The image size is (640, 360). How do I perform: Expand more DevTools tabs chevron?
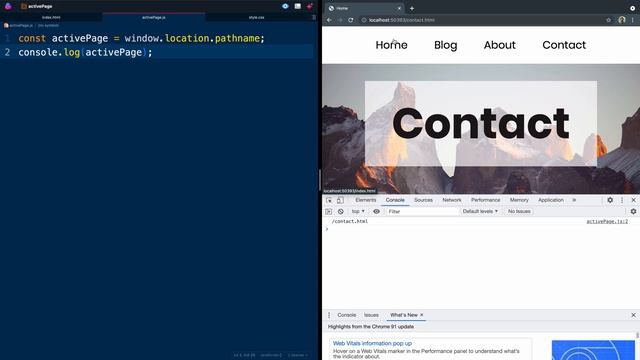click(574, 200)
